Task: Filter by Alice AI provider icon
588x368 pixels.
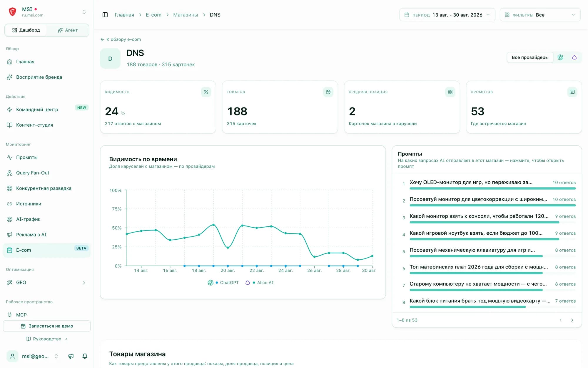Action: [574, 57]
